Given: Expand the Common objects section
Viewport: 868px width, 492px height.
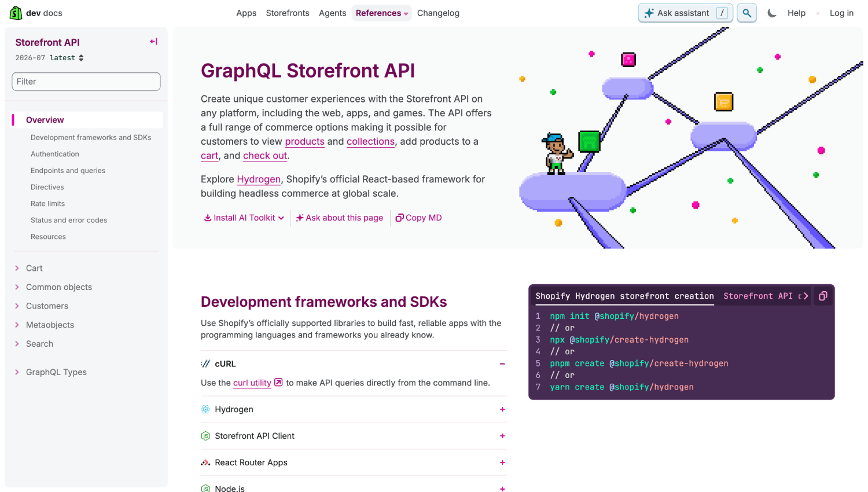Looking at the screenshot, I should point(17,287).
